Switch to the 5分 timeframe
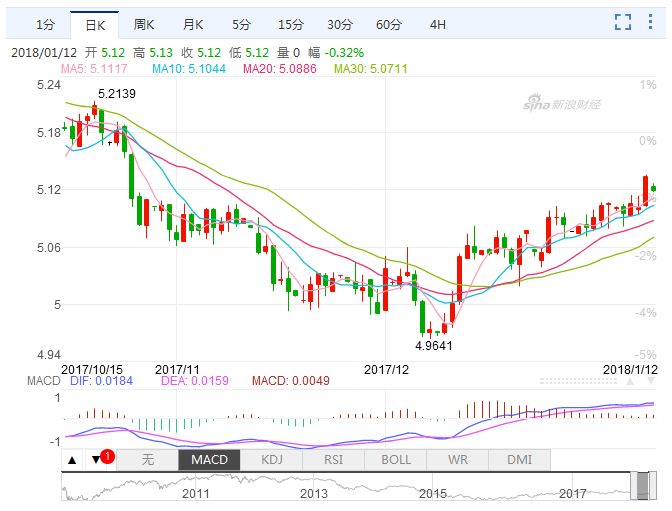The height and width of the screenshot is (511, 672). [241, 24]
